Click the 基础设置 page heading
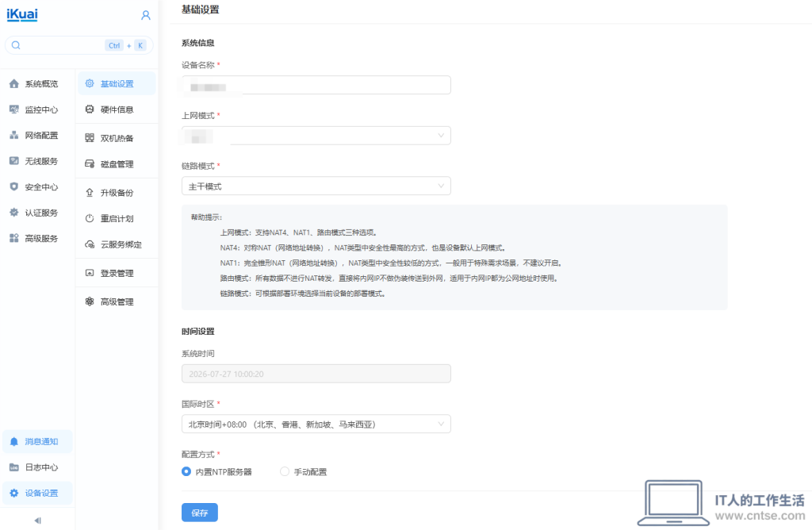812x530 pixels. point(201,10)
